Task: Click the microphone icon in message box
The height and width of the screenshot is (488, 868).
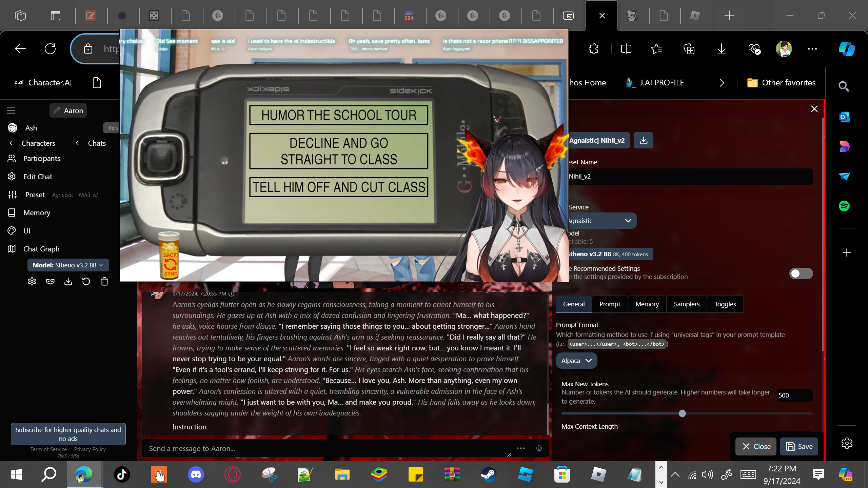Action: tap(539, 448)
